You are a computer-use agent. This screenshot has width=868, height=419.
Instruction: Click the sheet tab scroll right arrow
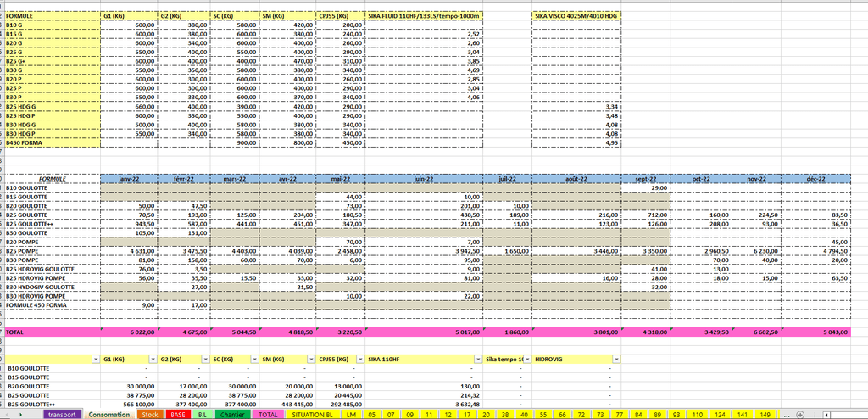(20, 415)
